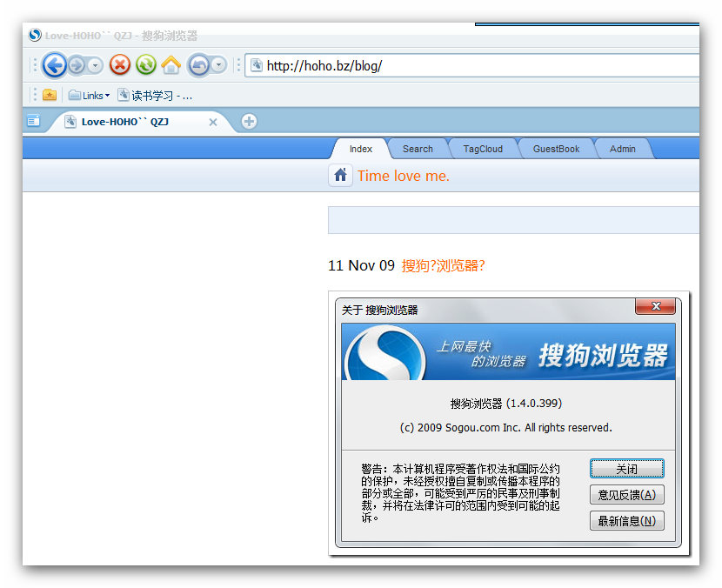Click the Sogou logo in window title
Image resolution: width=722 pixels, height=588 pixels.
pyautogui.click(x=35, y=35)
